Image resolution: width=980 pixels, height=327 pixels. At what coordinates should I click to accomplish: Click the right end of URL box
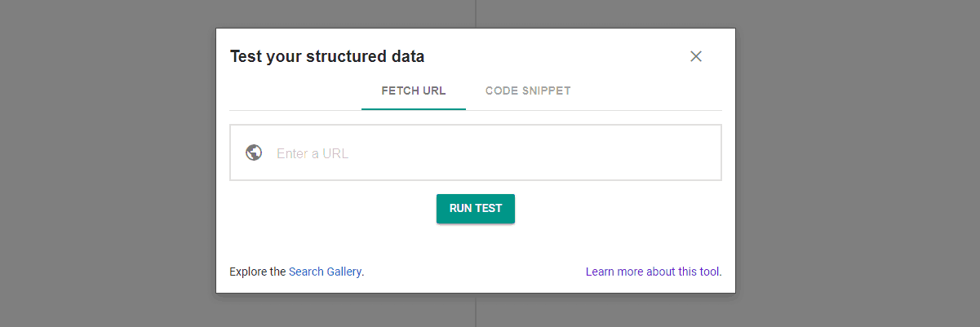[x=702, y=153]
